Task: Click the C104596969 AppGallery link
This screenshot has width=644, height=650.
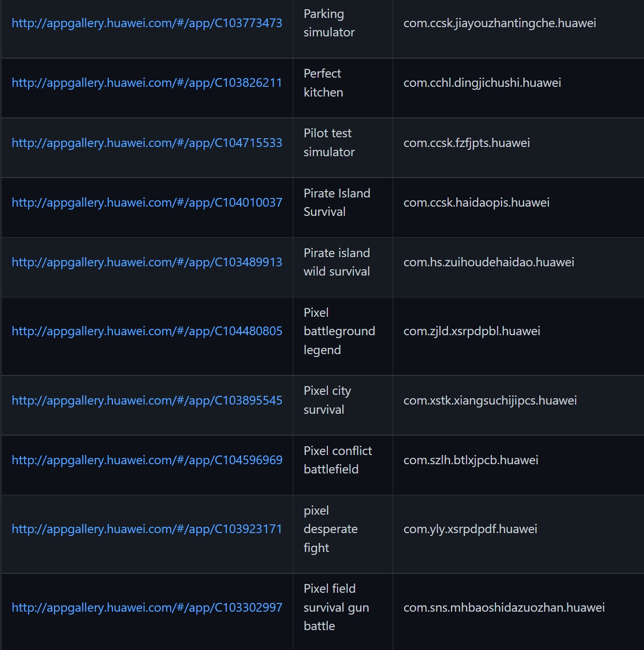Action: [x=146, y=460]
